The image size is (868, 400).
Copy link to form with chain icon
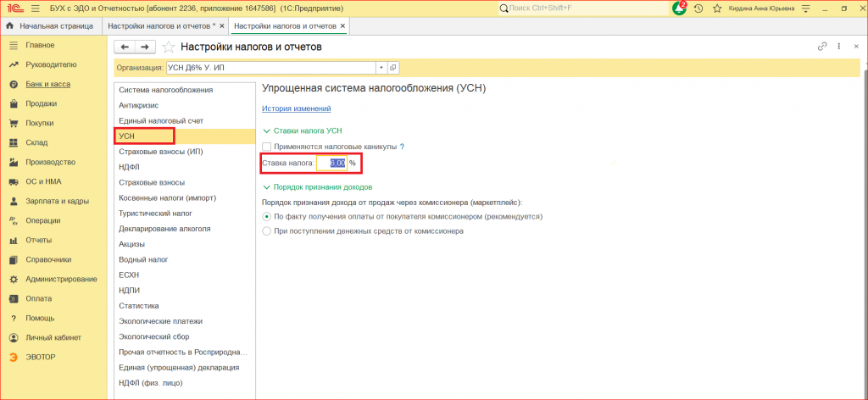(x=822, y=47)
